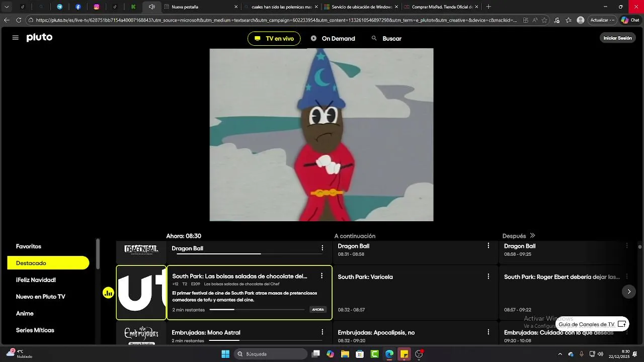The image size is (644, 362).
Task: Open File Explorer from the taskbar
Action: tap(345, 354)
